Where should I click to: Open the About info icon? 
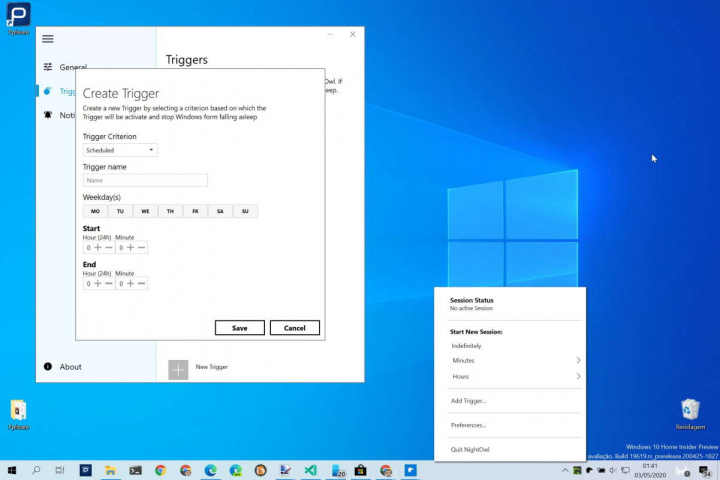click(48, 367)
